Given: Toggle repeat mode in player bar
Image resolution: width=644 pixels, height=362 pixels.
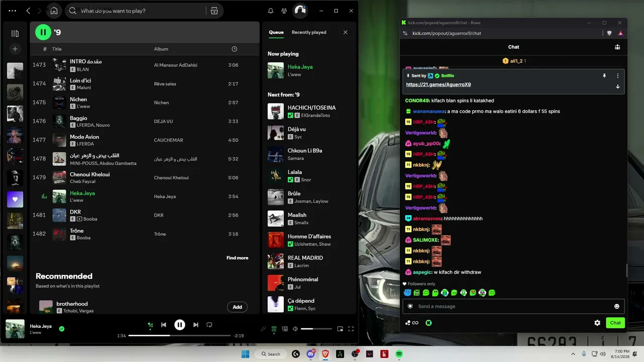Looking at the screenshot, I should (209, 325).
